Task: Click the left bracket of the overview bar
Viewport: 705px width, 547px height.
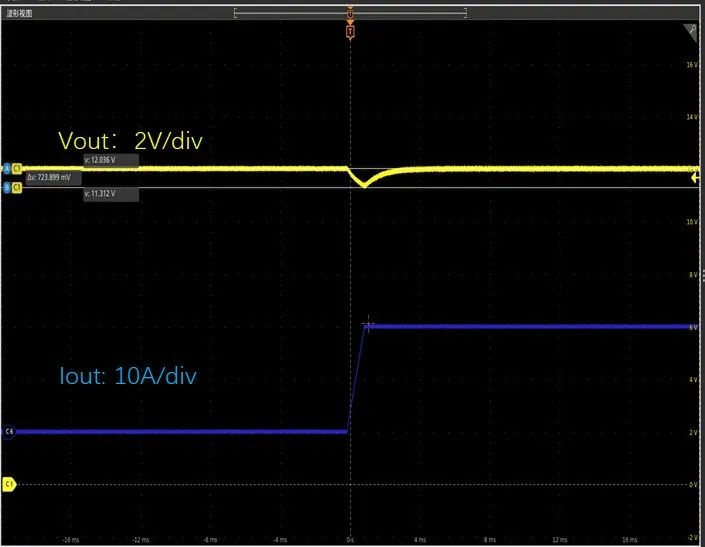Action: (x=234, y=13)
